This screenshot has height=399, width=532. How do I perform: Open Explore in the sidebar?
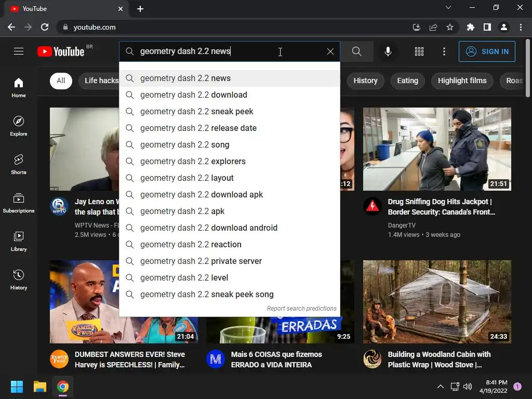tap(19, 126)
